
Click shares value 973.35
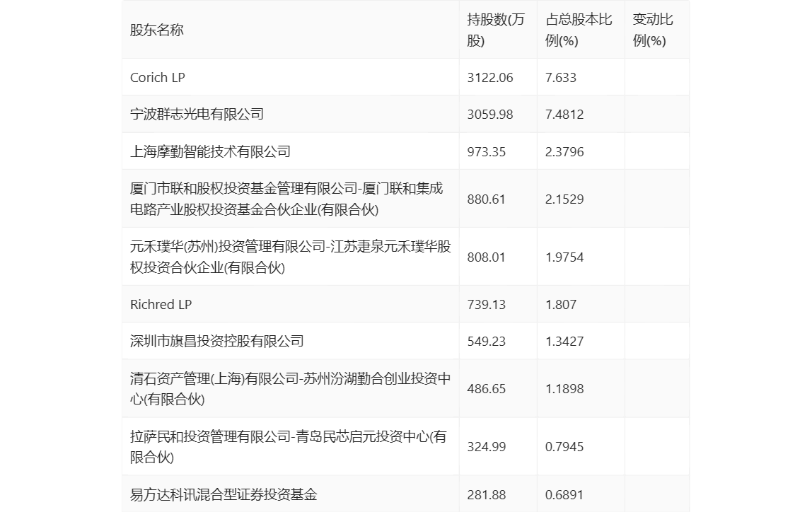[x=486, y=152]
